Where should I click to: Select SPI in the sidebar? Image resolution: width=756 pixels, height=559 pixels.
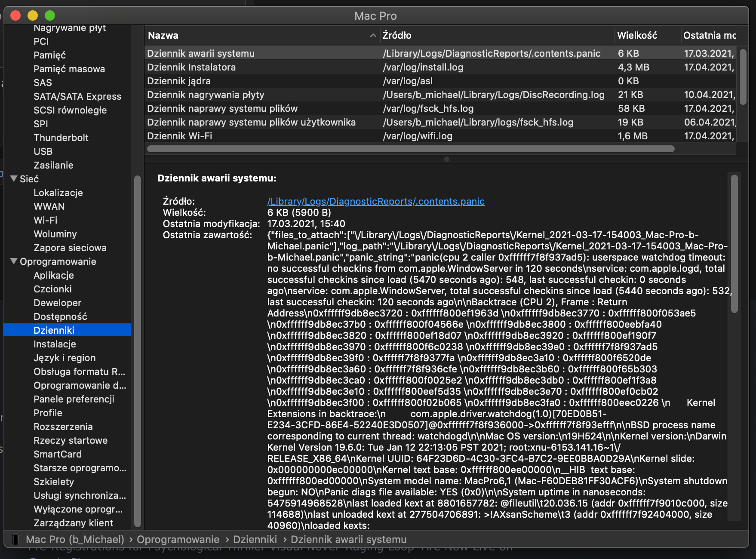pyautogui.click(x=41, y=124)
